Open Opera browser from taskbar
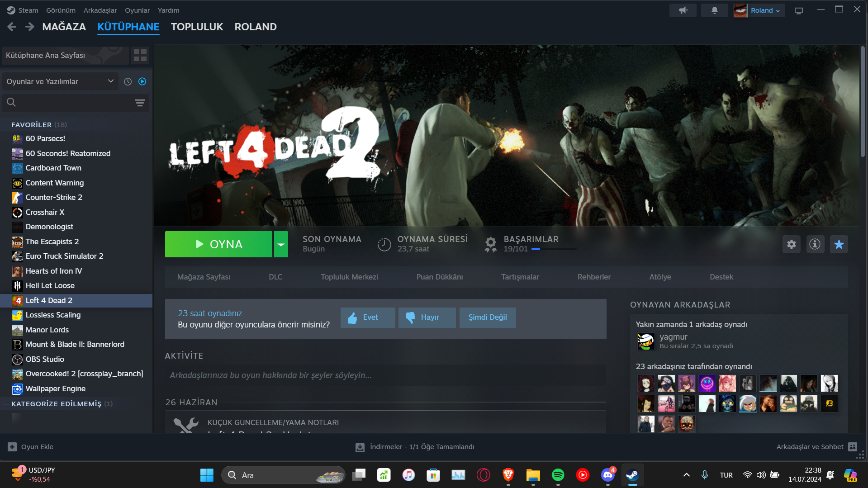The height and width of the screenshot is (488, 868). (484, 475)
